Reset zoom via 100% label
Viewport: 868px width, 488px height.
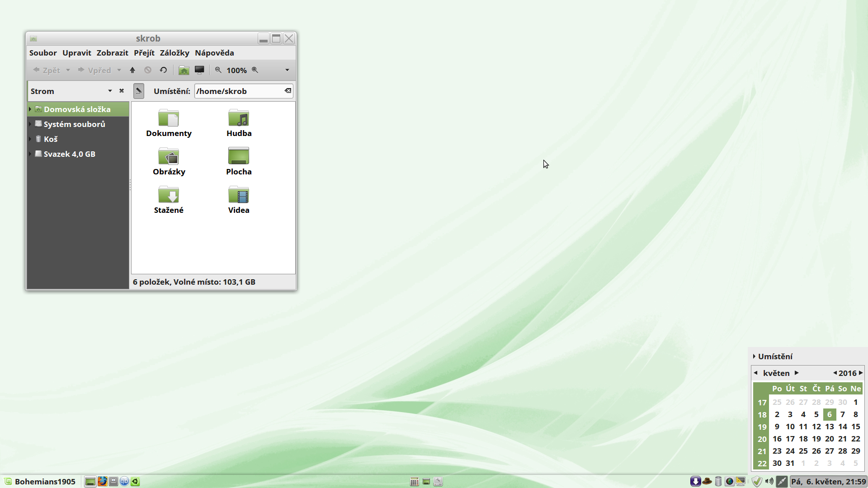[236, 70]
